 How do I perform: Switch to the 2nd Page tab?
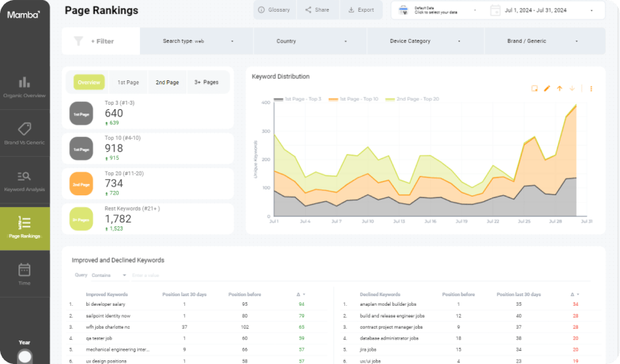click(x=167, y=83)
